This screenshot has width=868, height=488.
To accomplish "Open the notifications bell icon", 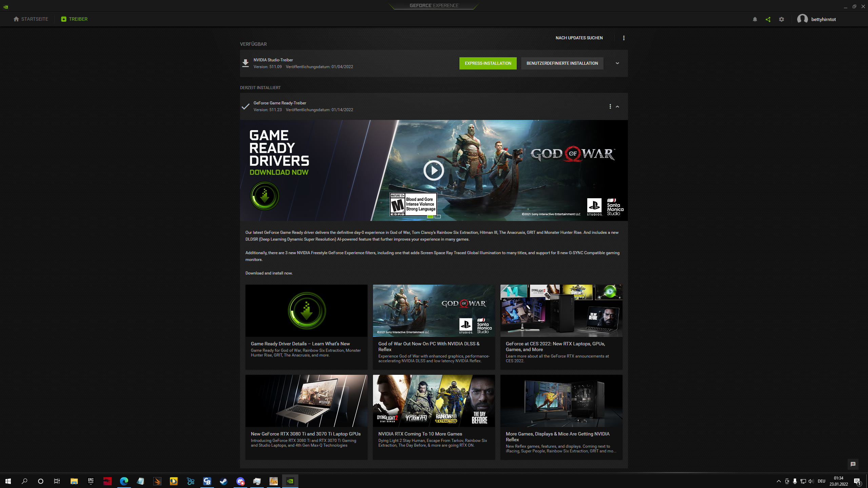I will 755,19.
